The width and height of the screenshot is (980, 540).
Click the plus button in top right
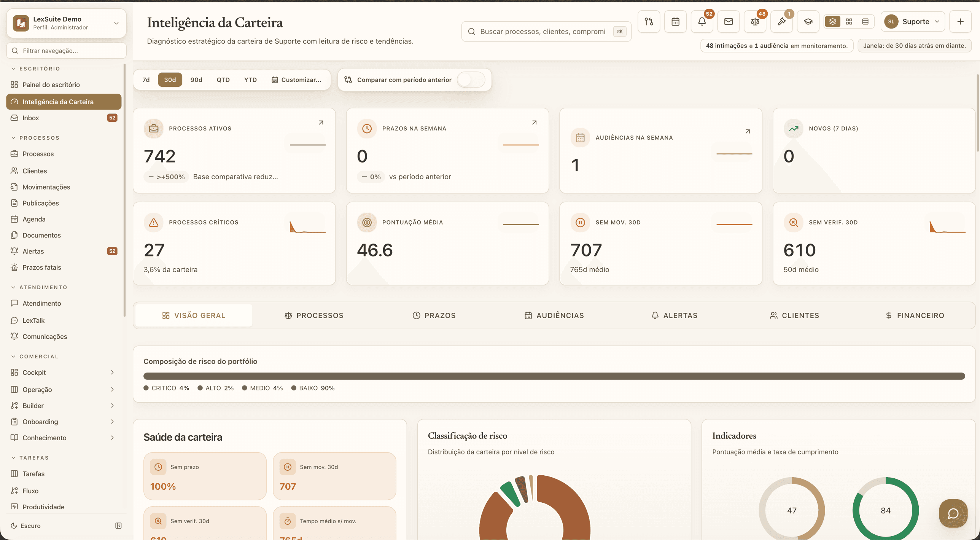(960, 22)
